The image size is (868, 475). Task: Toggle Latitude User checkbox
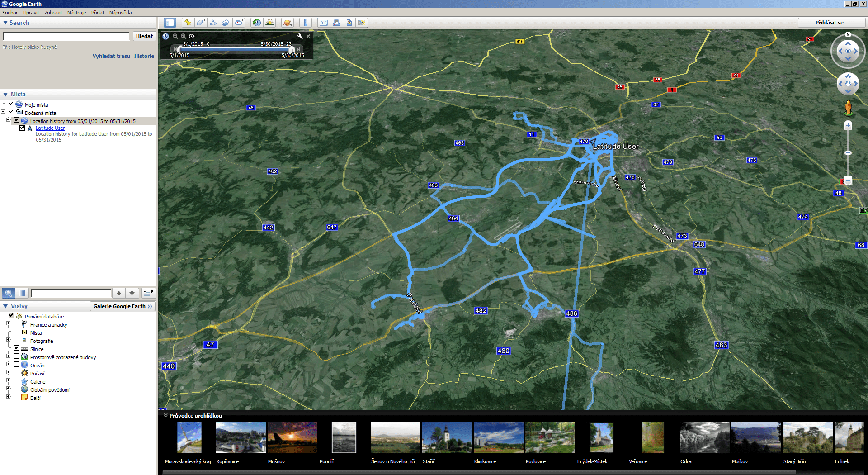(22, 128)
